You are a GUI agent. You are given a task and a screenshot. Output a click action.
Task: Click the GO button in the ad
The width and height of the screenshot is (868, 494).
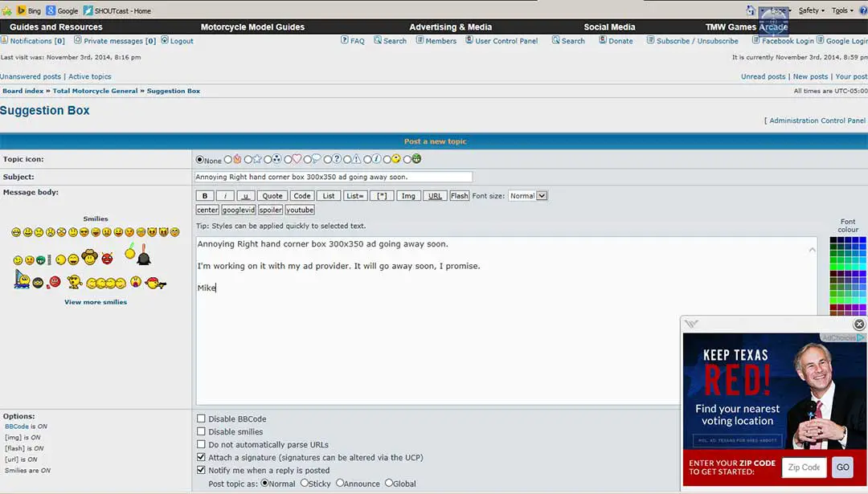click(843, 467)
